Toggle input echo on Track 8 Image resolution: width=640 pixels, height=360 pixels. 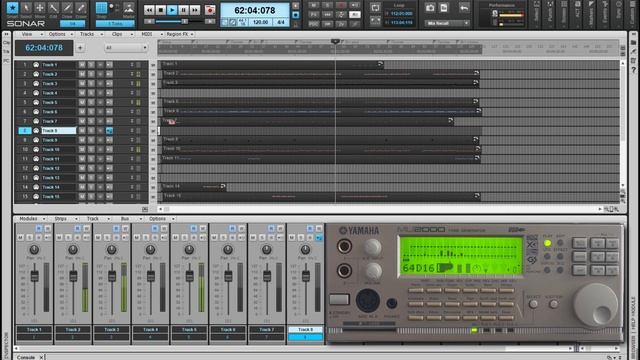pyautogui.click(x=109, y=131)
